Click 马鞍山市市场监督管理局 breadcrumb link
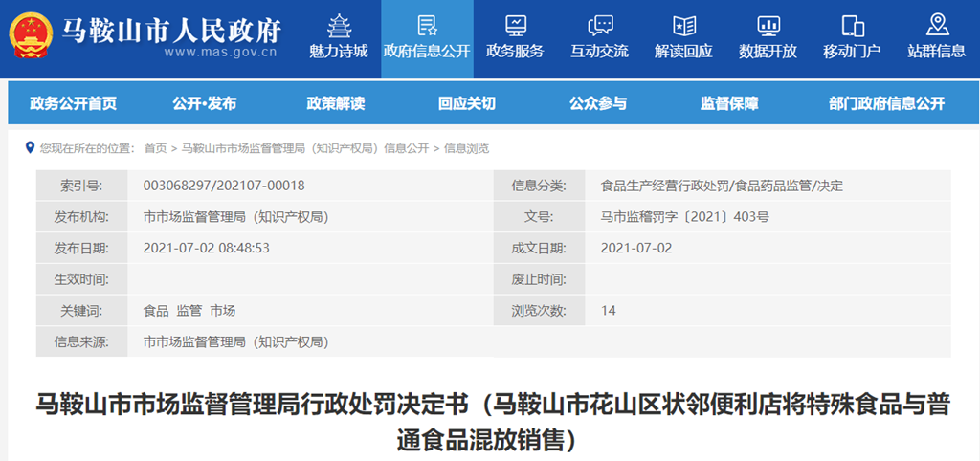Viewport: 980px width, 461px height. point(305,148)
